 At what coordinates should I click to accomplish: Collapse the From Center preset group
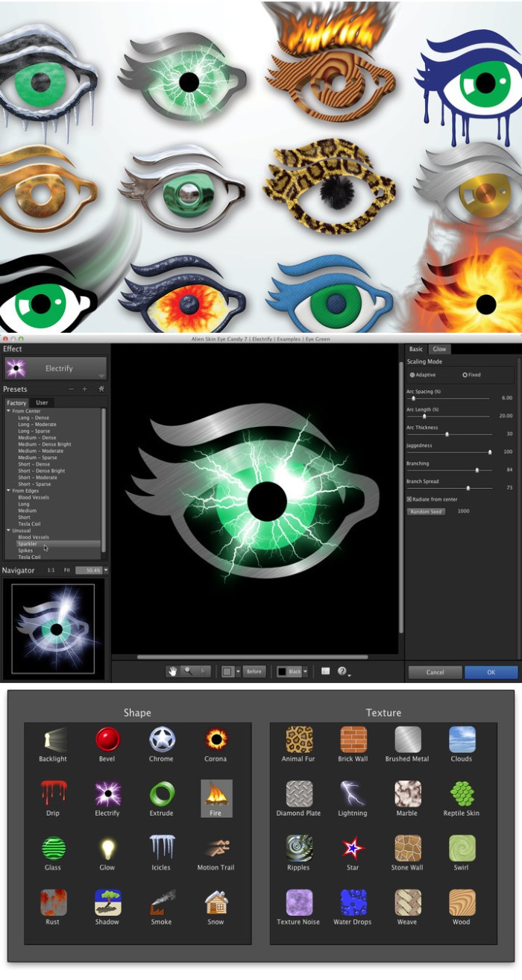pos(9,411)
